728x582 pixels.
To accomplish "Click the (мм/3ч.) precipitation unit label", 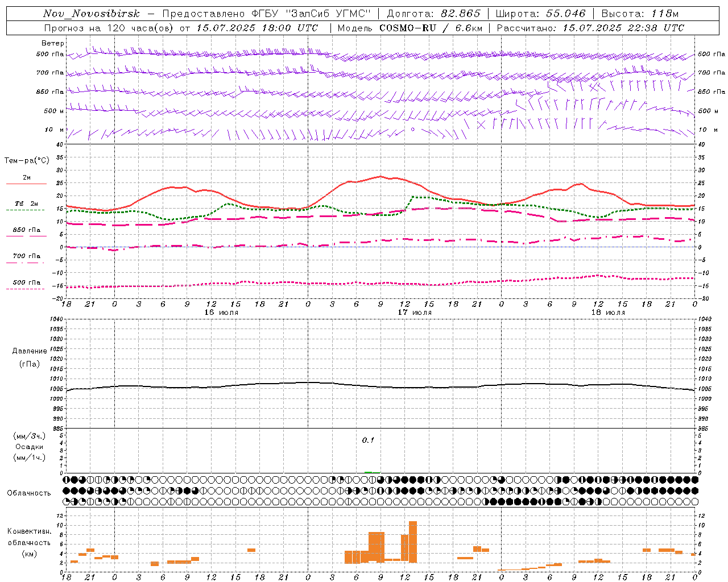I will [30, 436].
